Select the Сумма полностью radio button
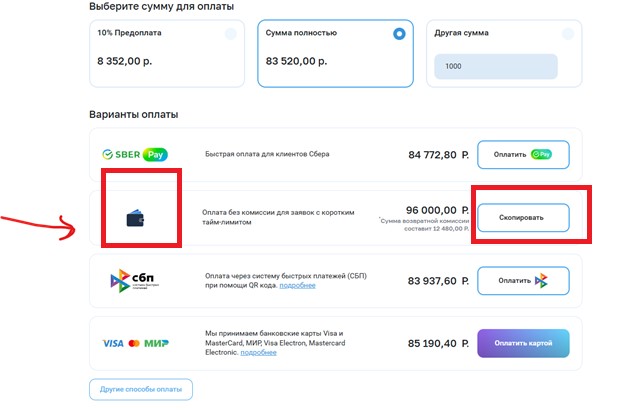The image size is (624, 410). point(399,34)
